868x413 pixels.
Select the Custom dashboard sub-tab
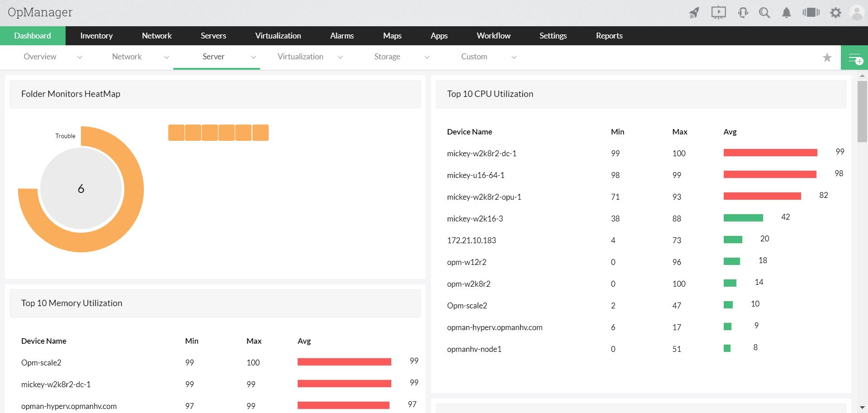point(474,57)
